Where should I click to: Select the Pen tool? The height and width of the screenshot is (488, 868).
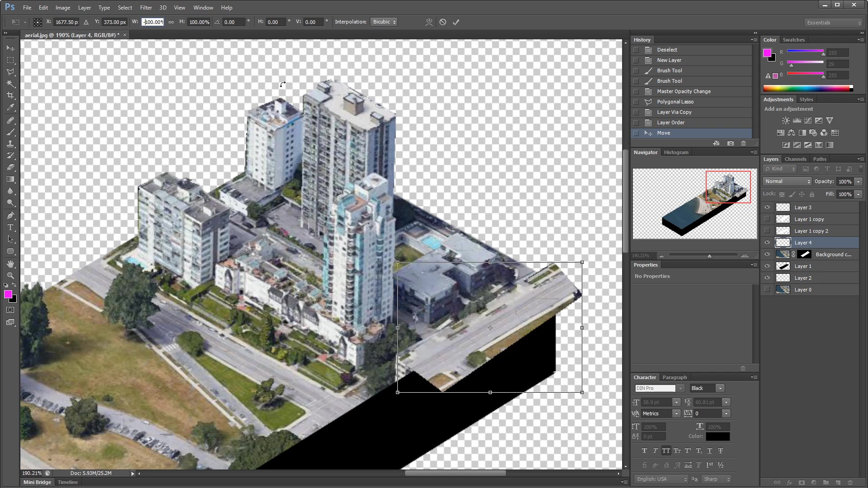10,216
